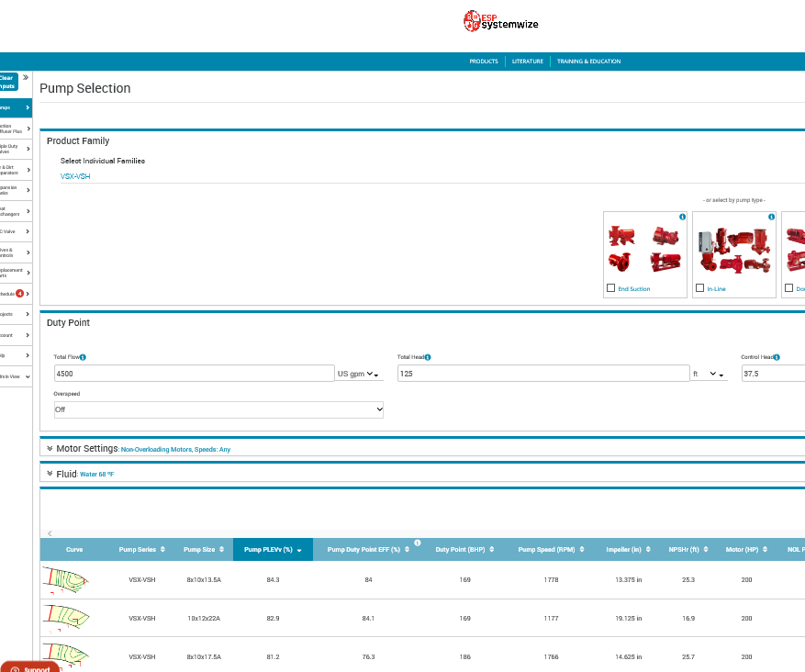Click the 1177 pump speed value
This screenshot has height=672, width=805.
click(x=551, y=618)
